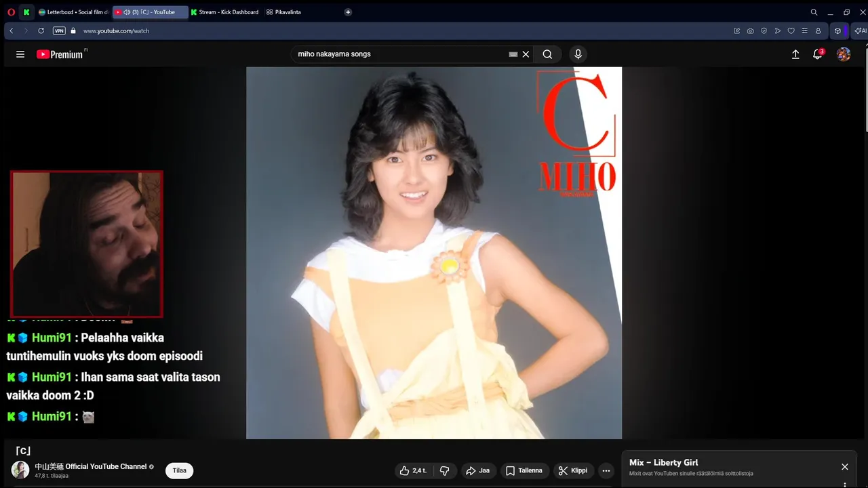Share the video with Jaa button
868x488 pixels.
pyautogui.click(x=477, y=470)
